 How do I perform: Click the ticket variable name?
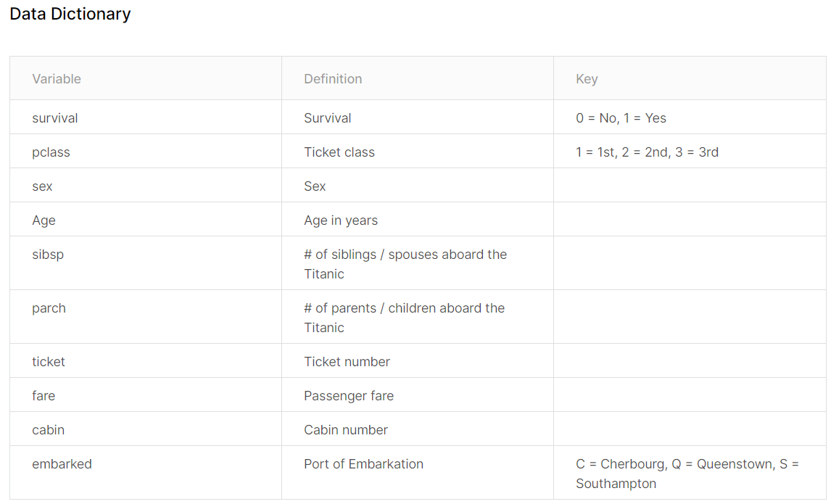49,362
